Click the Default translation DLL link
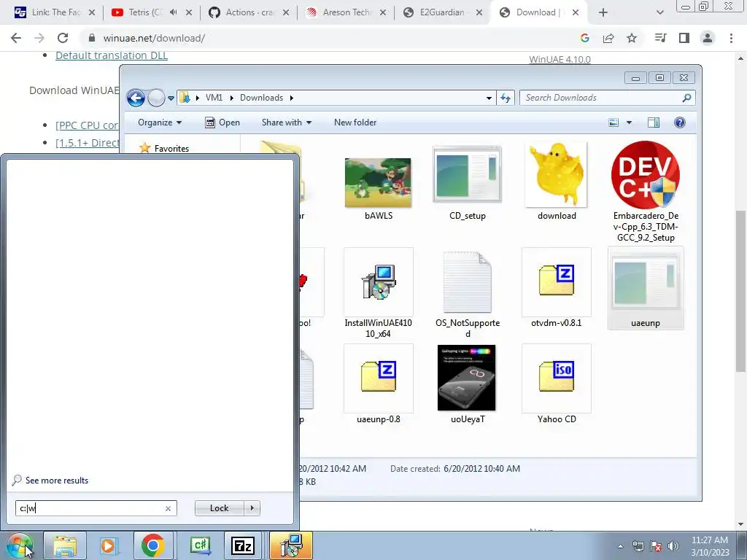This screenshot has width=747, height=560. [112, 55]
